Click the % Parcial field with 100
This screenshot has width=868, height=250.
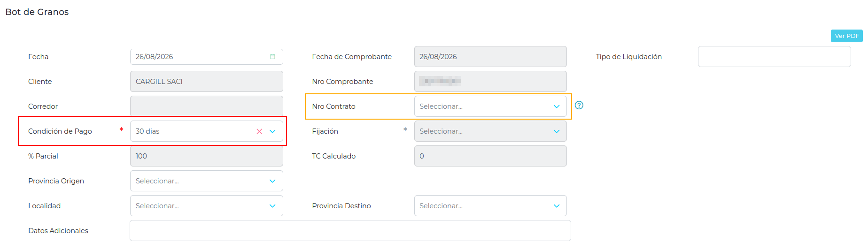pos(207,156)
